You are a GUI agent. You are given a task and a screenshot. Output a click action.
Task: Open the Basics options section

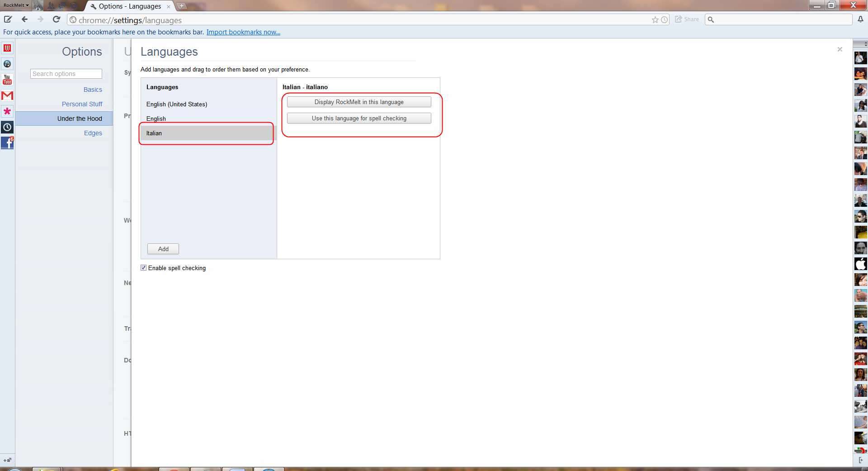click(93, 90)
